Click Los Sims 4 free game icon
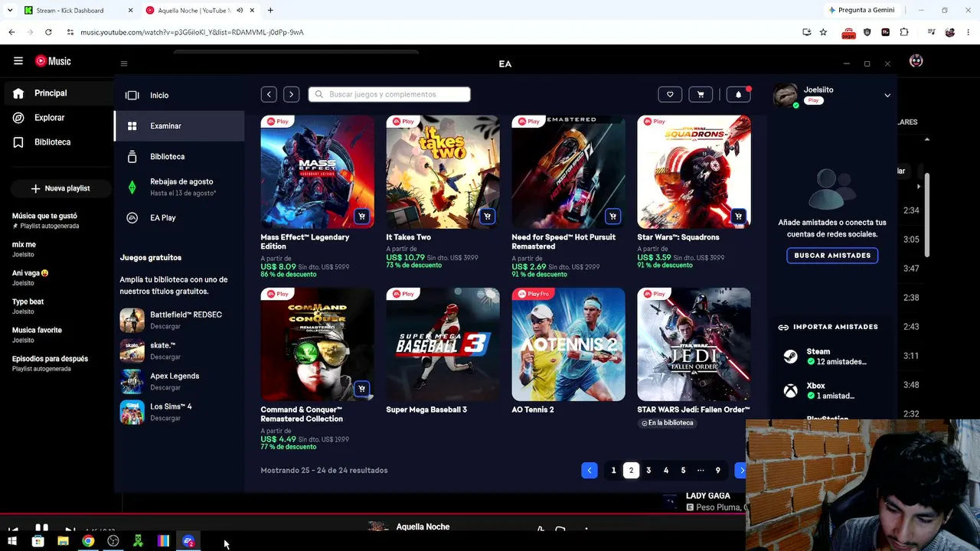Image resolution: width=980 pixels, height=551 pixels. point(132,412)
